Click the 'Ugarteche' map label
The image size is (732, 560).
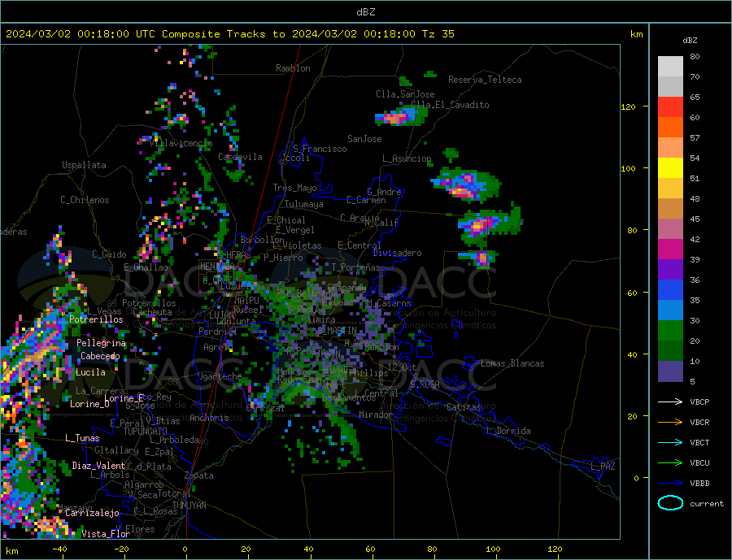pos(220,376)
